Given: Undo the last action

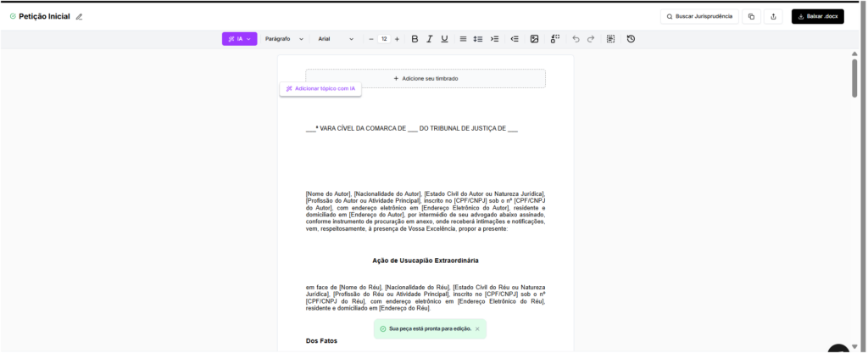Looking at the screenshot, I should (576, 39).
